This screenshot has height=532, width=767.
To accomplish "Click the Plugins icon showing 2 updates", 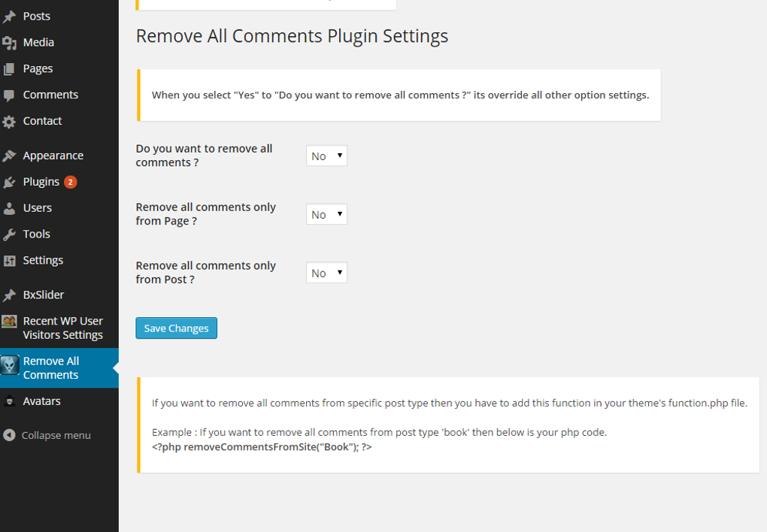I will (x=9, y=181).
